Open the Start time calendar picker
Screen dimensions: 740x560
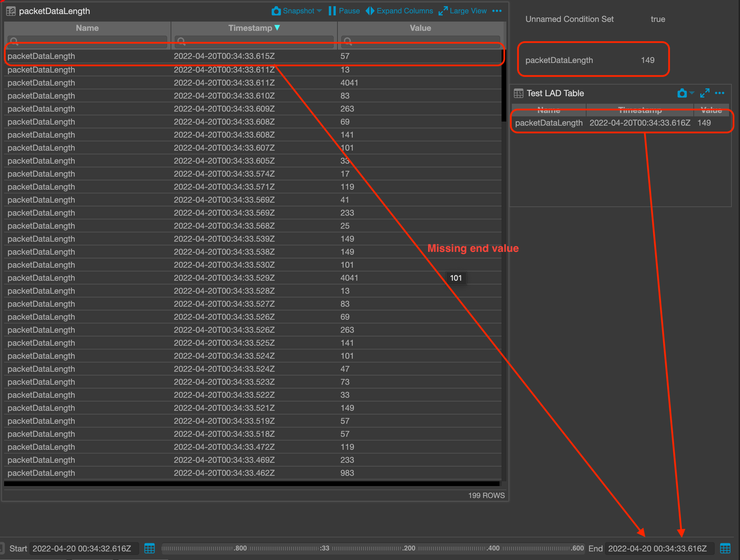(149, 548)
